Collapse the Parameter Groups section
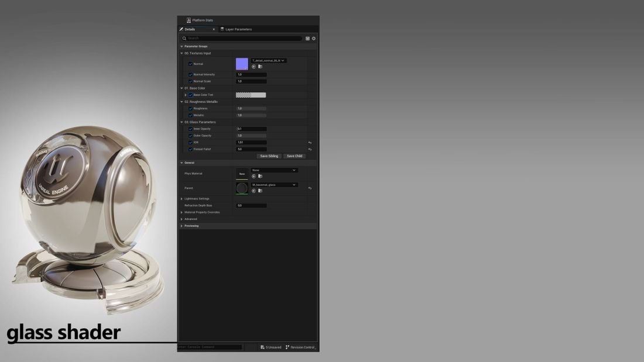644x362 pixels. [181, 46]
